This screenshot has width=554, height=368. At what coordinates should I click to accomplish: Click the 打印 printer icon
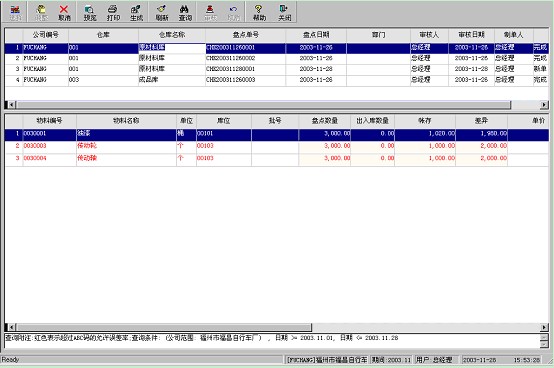tap(113, 13)
